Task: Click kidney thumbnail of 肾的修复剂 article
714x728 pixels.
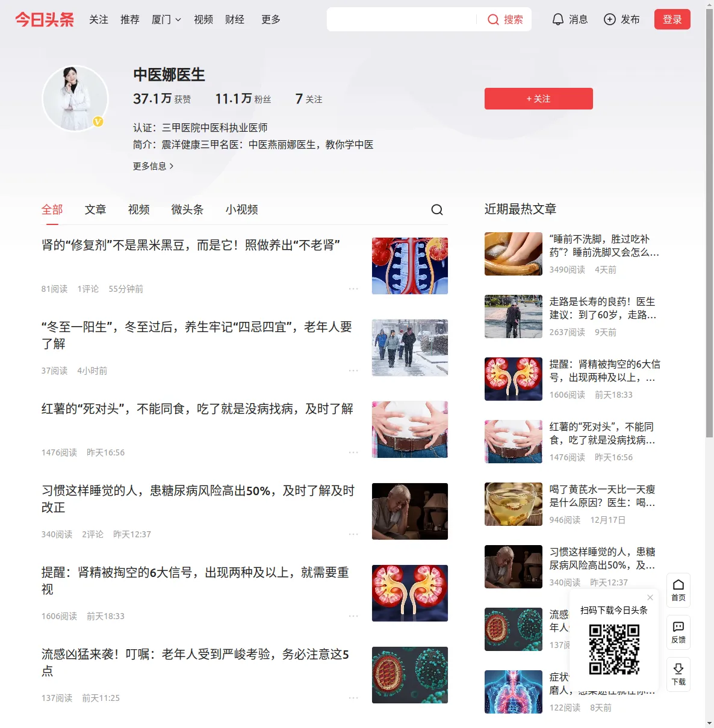Action: (410, 266)
